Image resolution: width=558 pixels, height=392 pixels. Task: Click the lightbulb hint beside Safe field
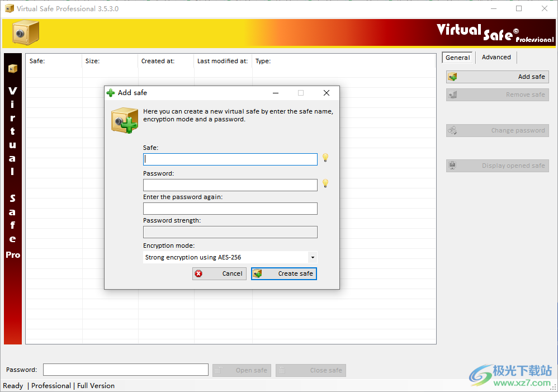tap(325, 158)
